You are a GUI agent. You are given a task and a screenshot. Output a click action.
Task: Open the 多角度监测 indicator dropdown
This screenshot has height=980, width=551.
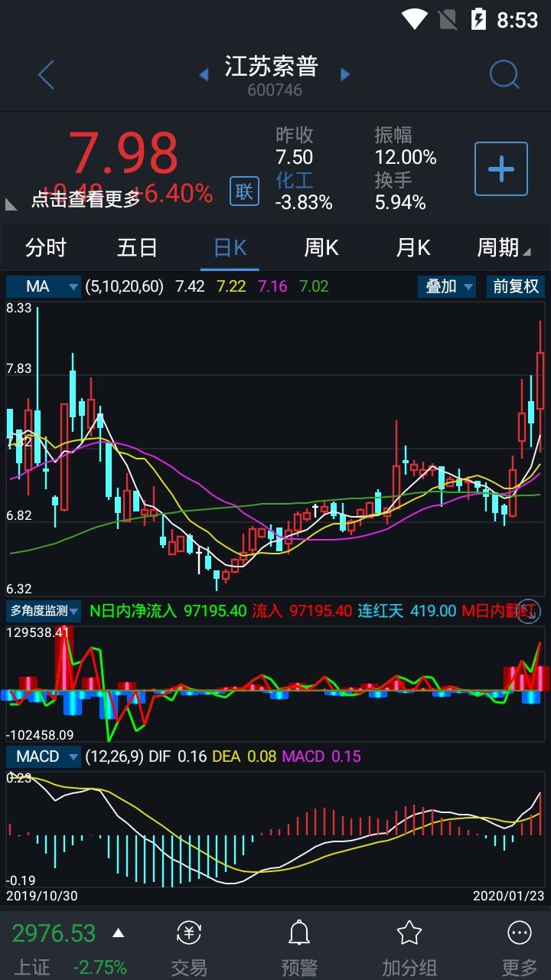[44, 611]
